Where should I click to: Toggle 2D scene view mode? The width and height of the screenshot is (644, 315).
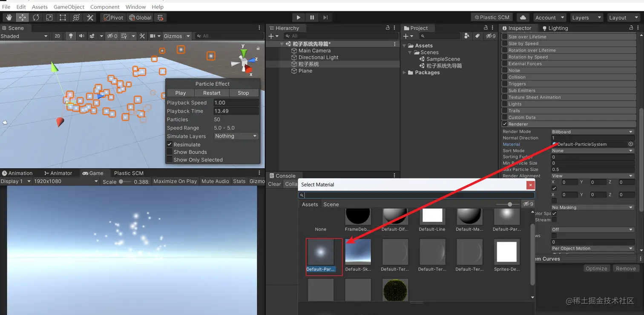57,36
